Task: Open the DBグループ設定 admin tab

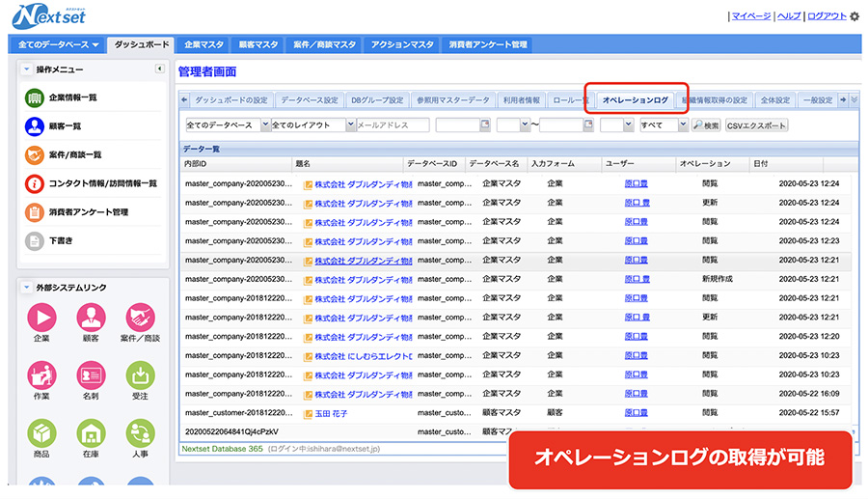Action: pyautogui.click(x=377, y=100)
